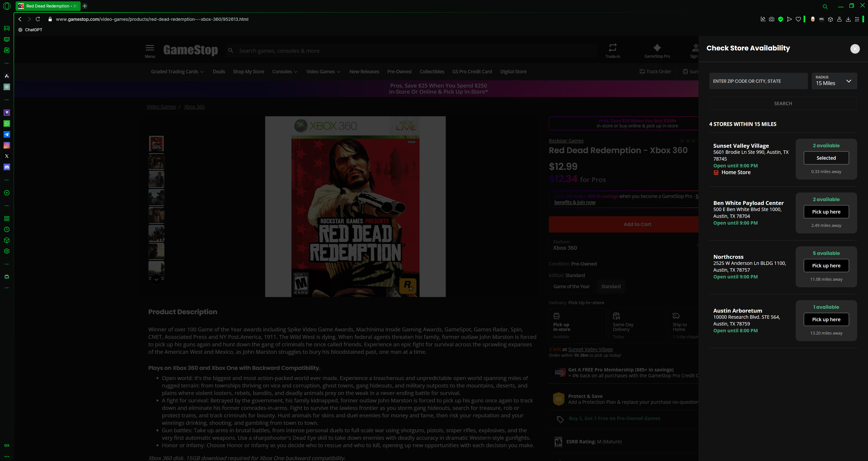Viewport: 868px width, 461px height.
Task: Open Shop My Store nav item
Action: [248, 71]
